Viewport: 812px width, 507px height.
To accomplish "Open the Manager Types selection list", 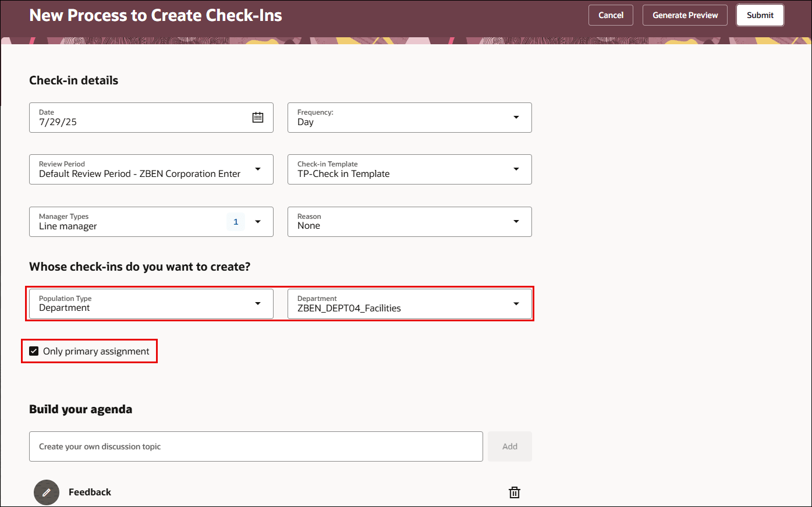I will tap(258, 221).
